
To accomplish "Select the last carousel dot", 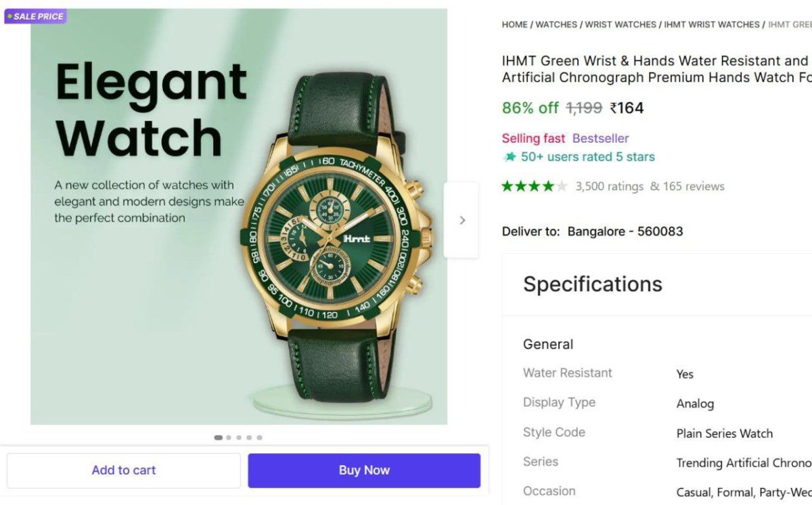I will pyautogui.click(x=258, y=437).
